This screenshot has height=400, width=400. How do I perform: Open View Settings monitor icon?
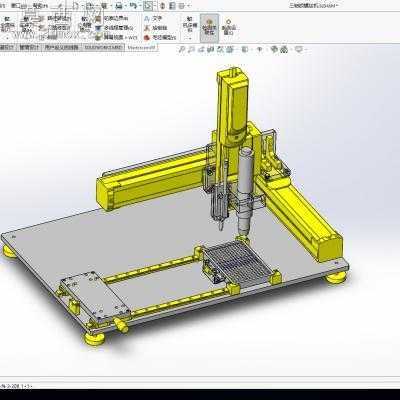(299, 50)
